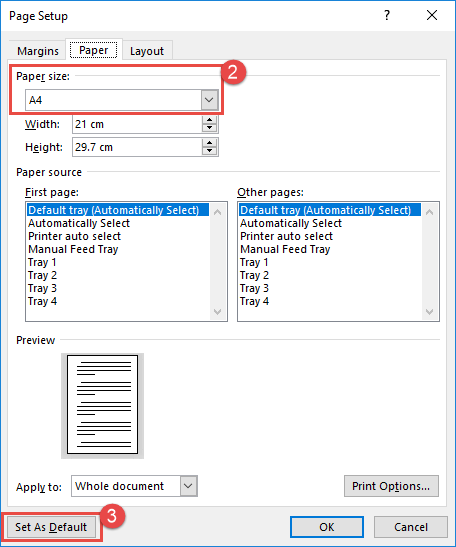Click the A4 paper size combo box
Image resolution: width=456 pixels, height=547 pixels.
(x=122, y=100)
